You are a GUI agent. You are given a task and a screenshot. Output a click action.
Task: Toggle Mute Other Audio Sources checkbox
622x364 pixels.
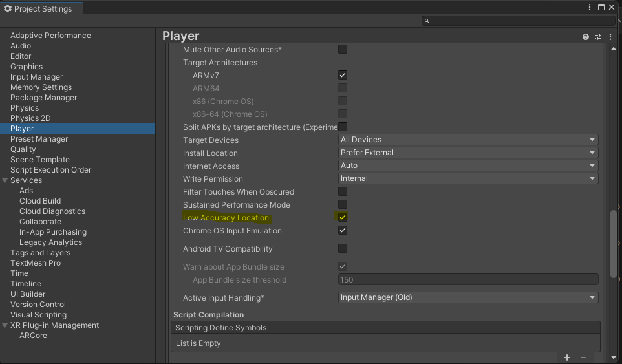click(342, 49)
